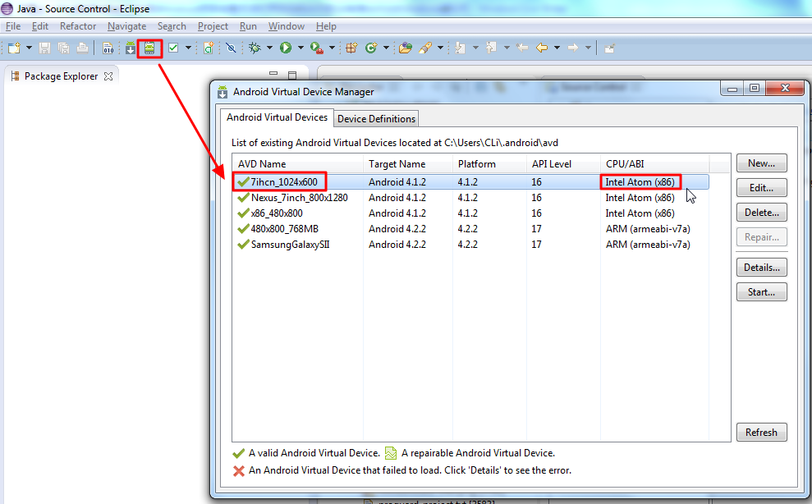Click the yellow Back arrow icon
The height and width of the screenshot is (504, 812).
pos(542,48)
